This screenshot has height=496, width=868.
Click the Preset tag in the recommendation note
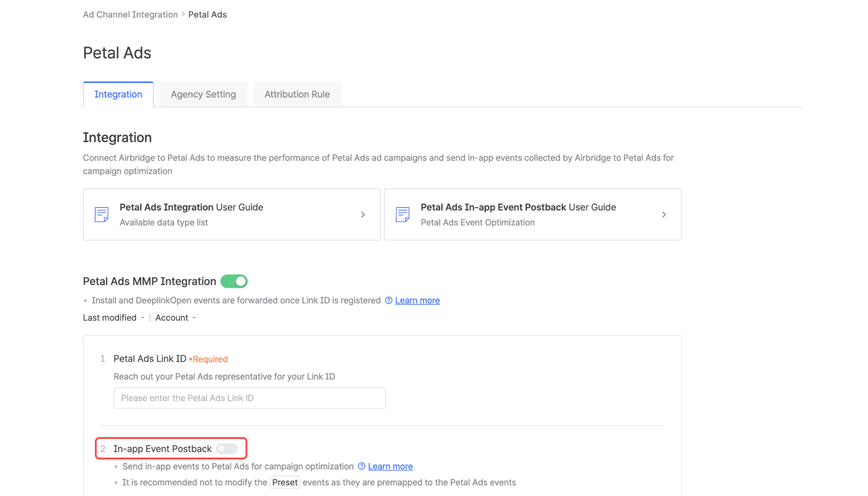[x=285, y=482]
